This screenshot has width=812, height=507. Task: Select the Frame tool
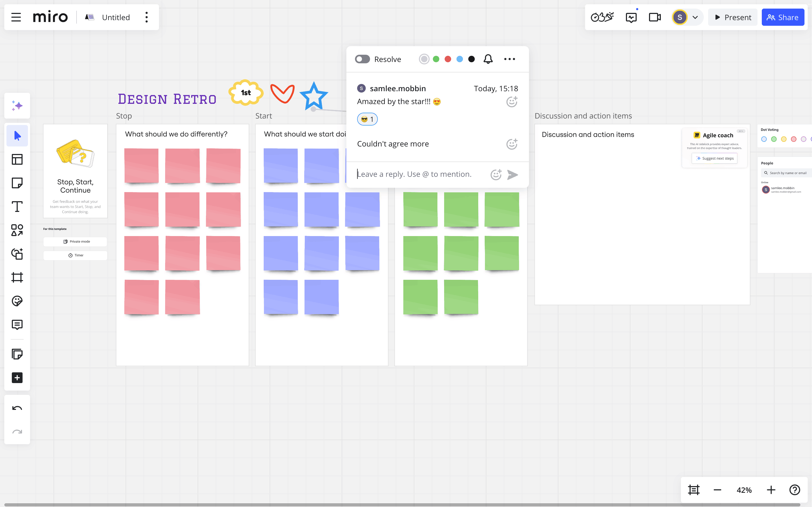click(x=17, y=277)
